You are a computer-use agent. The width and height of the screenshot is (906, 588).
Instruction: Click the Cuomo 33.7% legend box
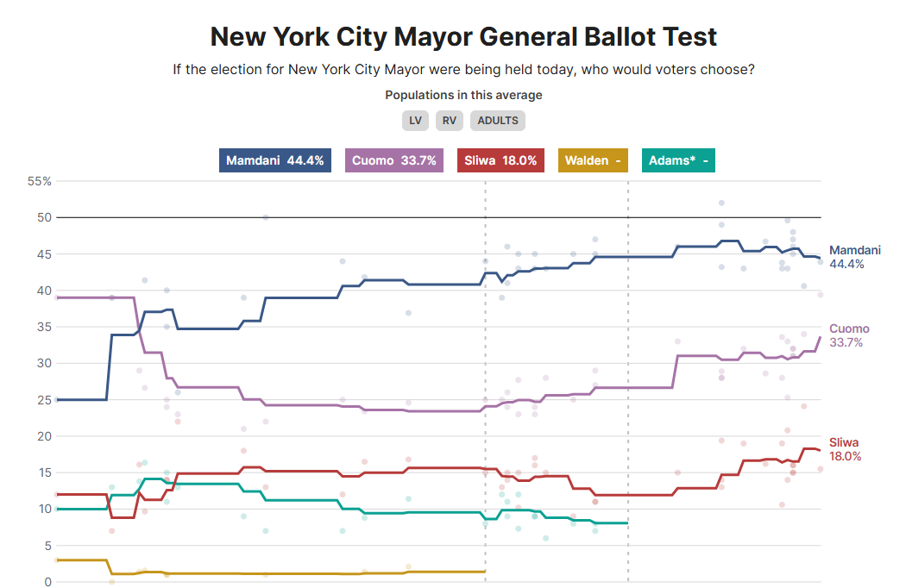click(x=394, y=160)
